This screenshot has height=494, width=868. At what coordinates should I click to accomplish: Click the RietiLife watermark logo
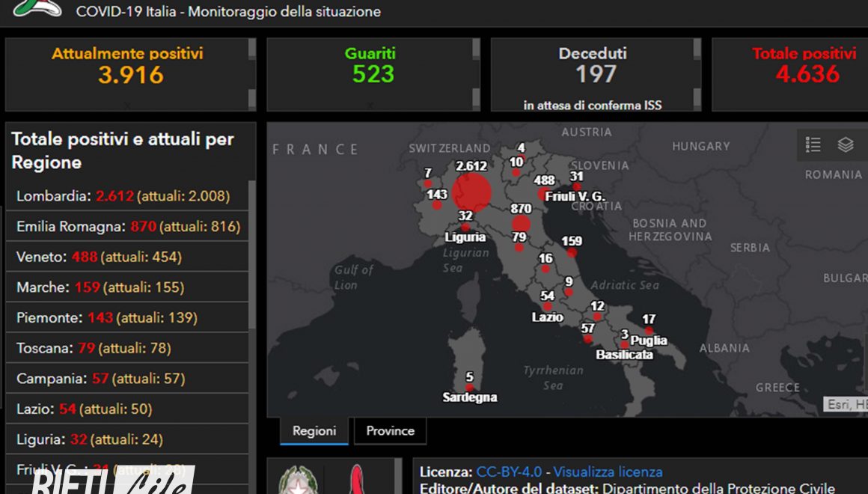[x=112, y=480]
